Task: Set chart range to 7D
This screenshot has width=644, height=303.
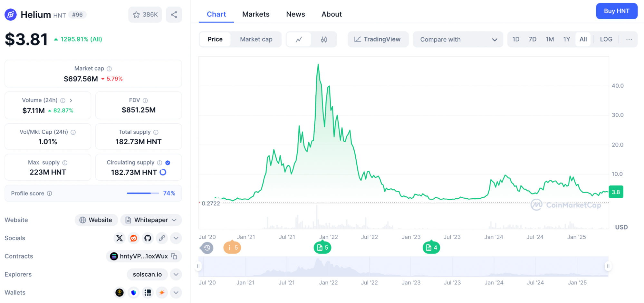Action: [533, 39]
